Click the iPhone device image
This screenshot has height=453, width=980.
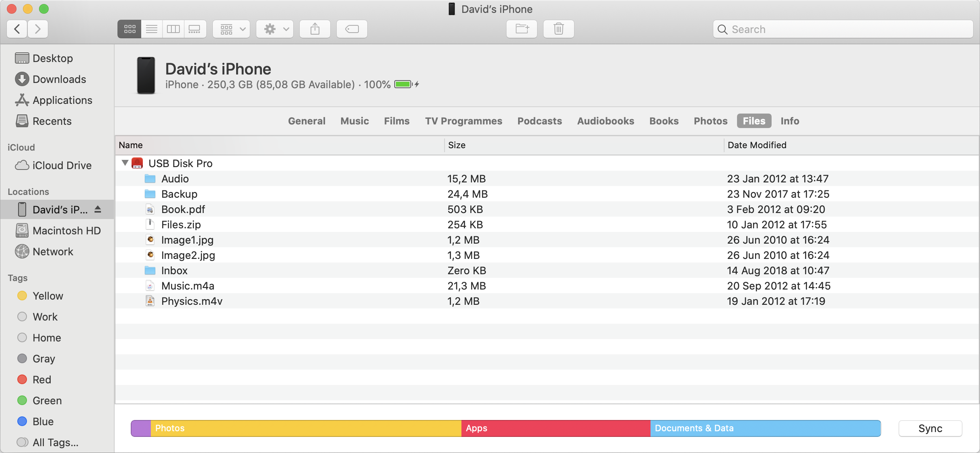[x=146, y=76]
